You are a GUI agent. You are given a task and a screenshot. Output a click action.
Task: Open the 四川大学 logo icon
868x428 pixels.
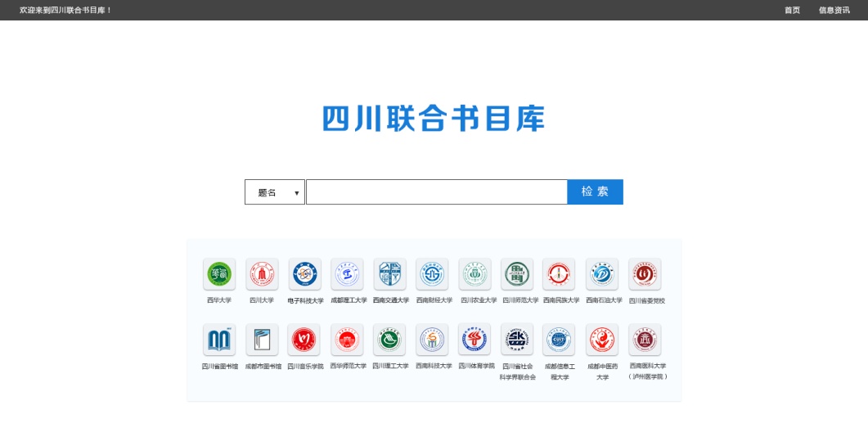pyautogui.click(x=262, y=274)
